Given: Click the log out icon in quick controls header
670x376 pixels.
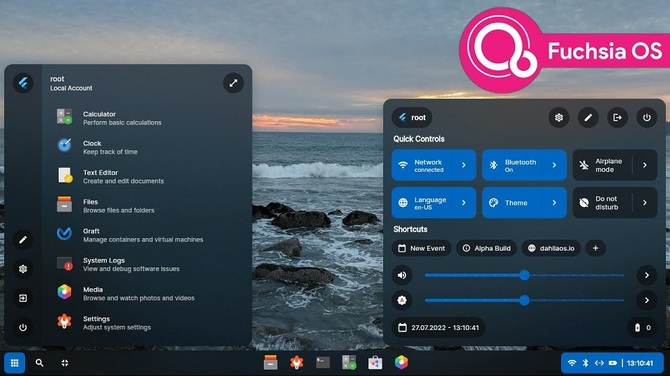Looking at the screenshot, I should coord(617,118).
